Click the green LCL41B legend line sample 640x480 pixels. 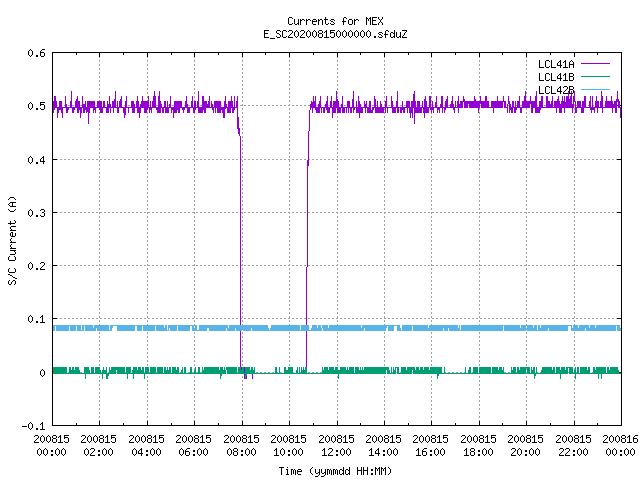point(595,76)
